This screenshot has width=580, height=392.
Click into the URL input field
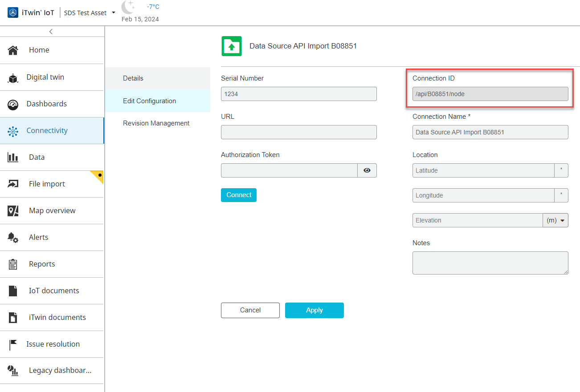pos(298,132)
